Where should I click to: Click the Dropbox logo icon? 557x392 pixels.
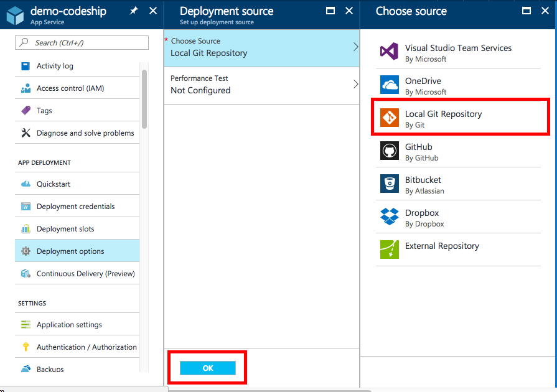point(390,217)
